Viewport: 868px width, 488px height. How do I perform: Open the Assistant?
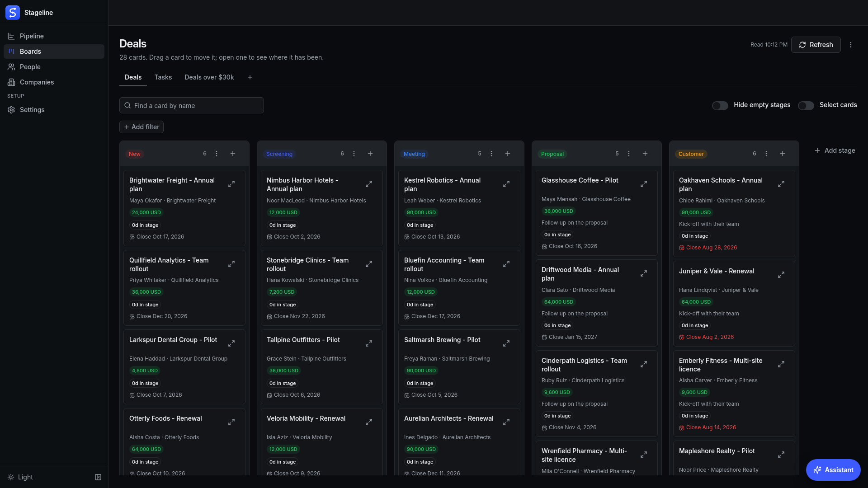(x=833, y=470)
